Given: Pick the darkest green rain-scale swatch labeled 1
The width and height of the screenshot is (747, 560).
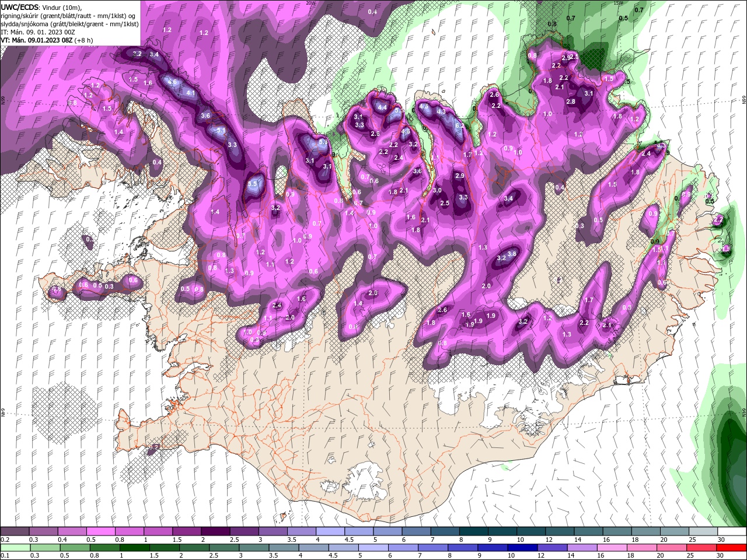Looking at the screenshot, I should [134, 547].
